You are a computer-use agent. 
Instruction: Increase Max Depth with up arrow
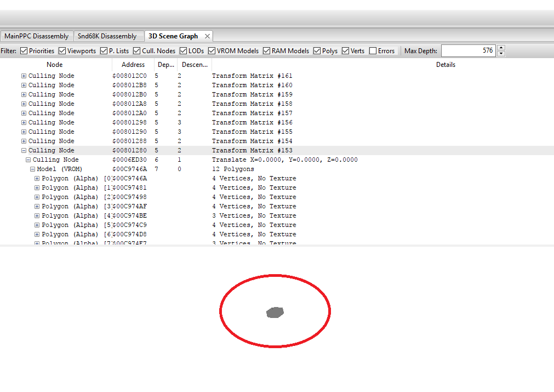click(x=501, y=48)
